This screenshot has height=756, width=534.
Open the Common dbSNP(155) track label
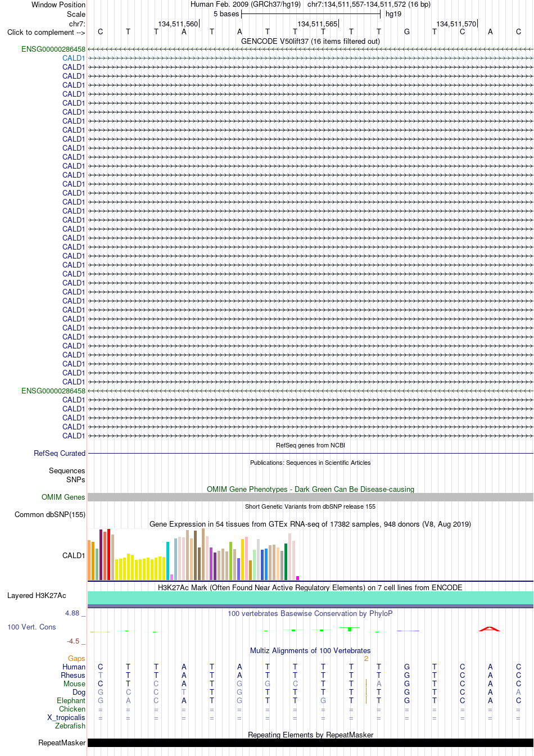pyautogui.click(x=50, y=514)
